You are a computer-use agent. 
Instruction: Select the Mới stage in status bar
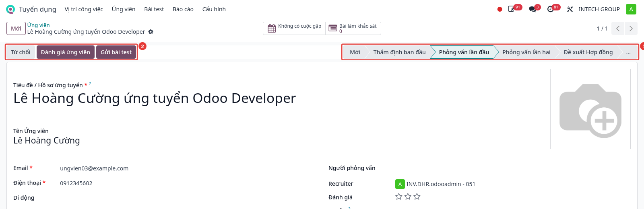(355, 52)
